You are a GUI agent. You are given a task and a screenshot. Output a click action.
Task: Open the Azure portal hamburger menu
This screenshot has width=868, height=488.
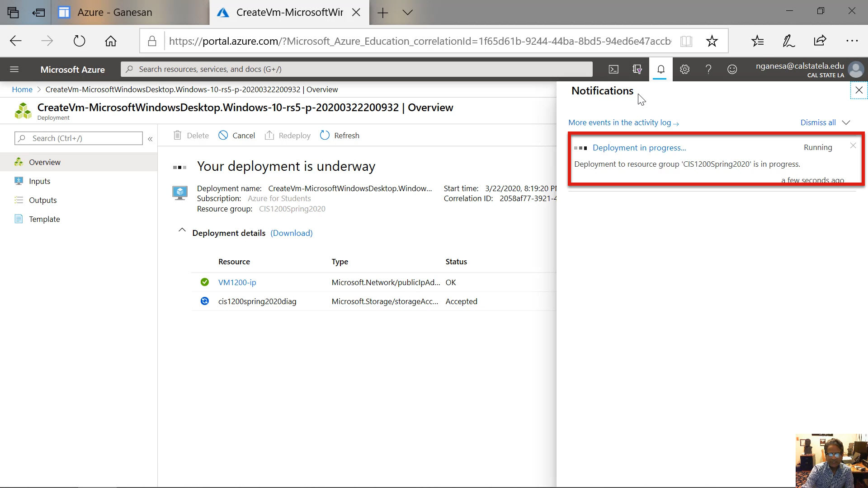click(14, 69)
